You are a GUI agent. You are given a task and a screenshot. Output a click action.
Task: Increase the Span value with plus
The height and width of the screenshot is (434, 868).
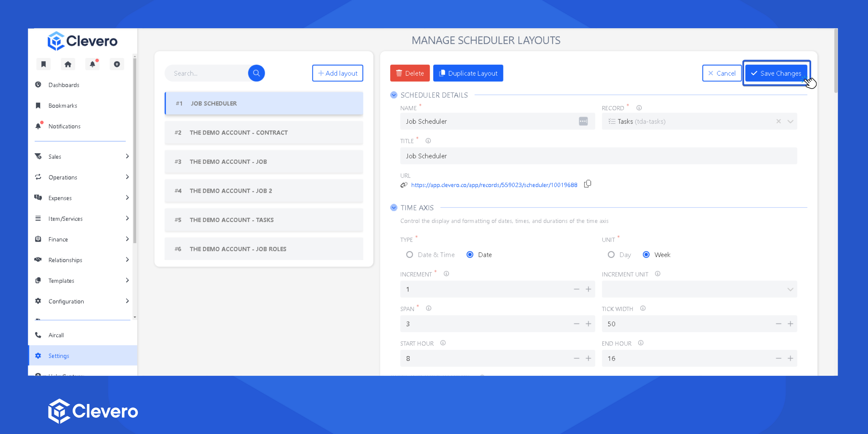click(x=588, y=324)
